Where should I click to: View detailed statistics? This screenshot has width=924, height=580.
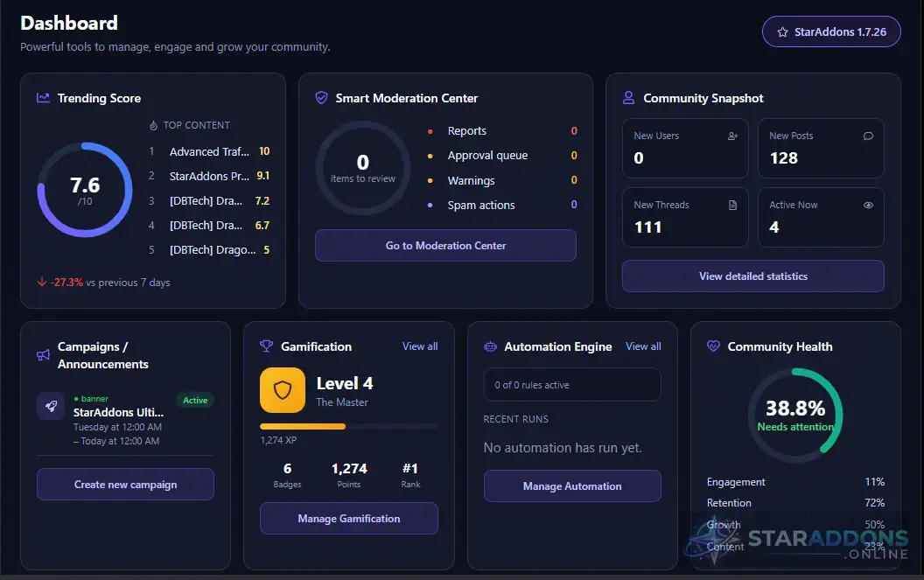tap(753, 276)
